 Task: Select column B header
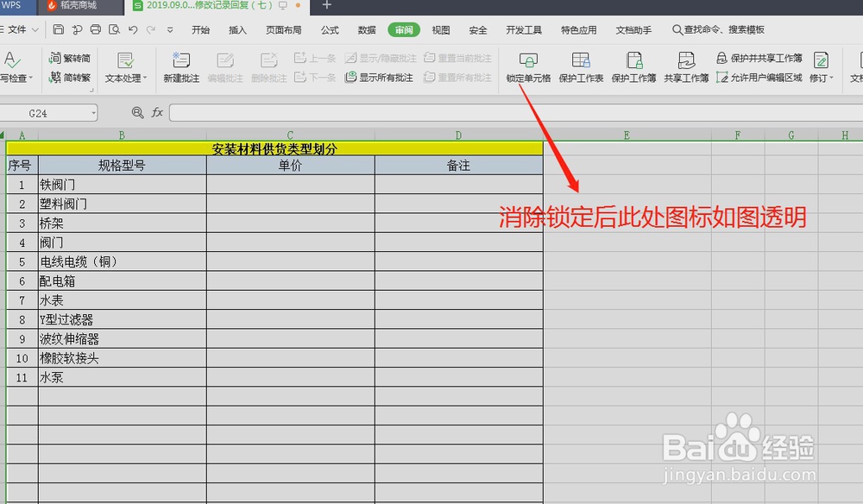(x=123, y=135)
